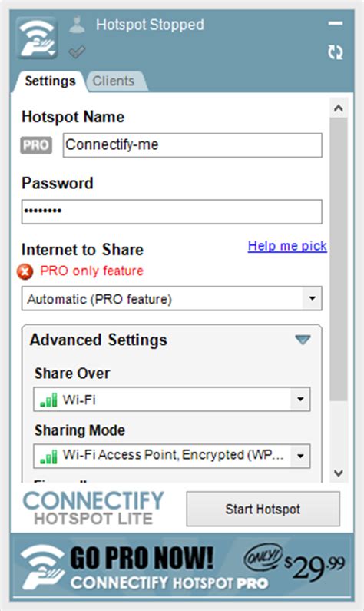Click the PRO badge beside hotspot name
The image size is (364, 611).
coord(36,145)
